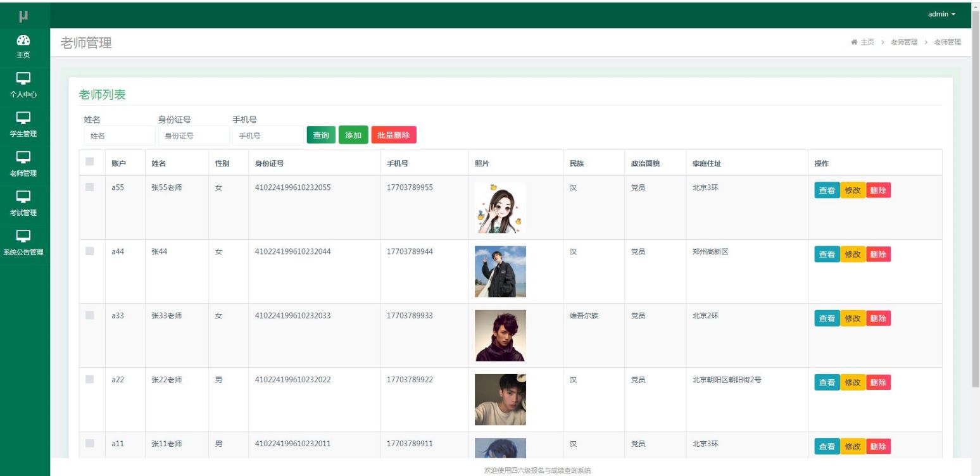Check the checkbox for row a33
Screen dimensions: 980x476
89,315
